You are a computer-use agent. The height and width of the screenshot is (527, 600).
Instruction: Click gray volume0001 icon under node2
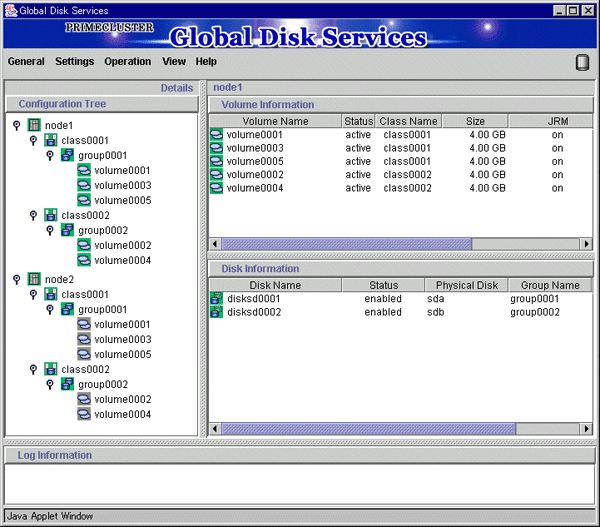[84, 324]
